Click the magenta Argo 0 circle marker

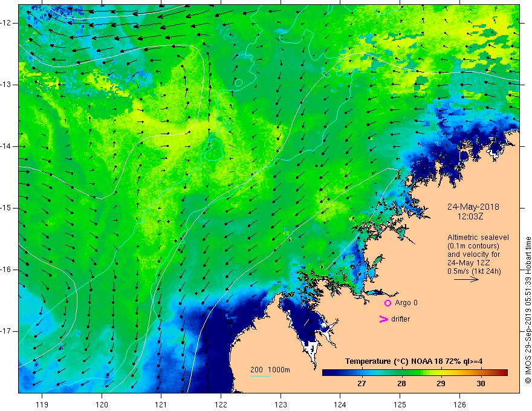tap(388, 303)
